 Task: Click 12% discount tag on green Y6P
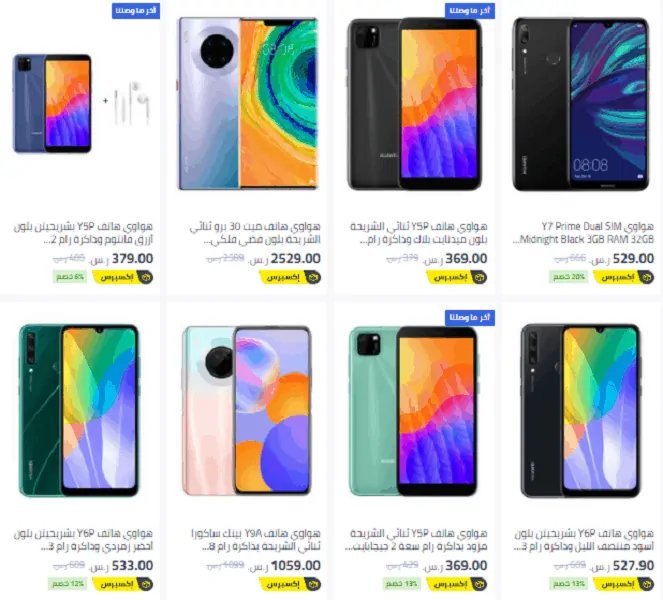pyautogui.click(x=67, y=584)
